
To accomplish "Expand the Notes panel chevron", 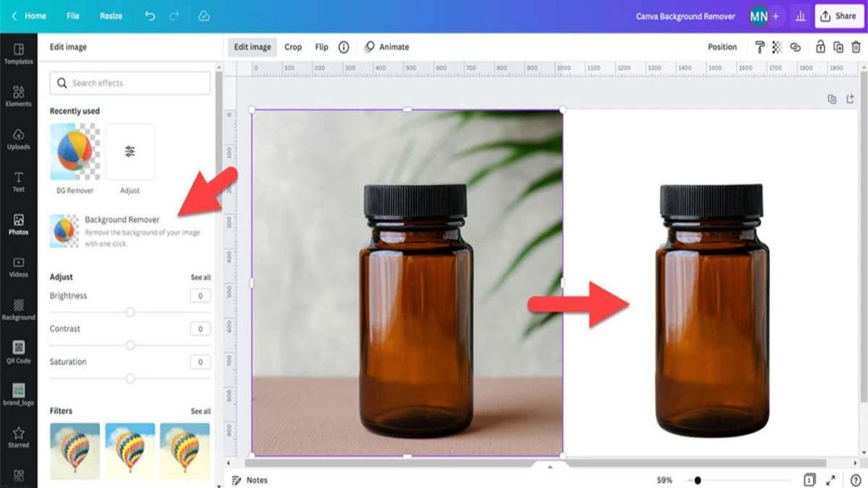I will pos(551,466).
